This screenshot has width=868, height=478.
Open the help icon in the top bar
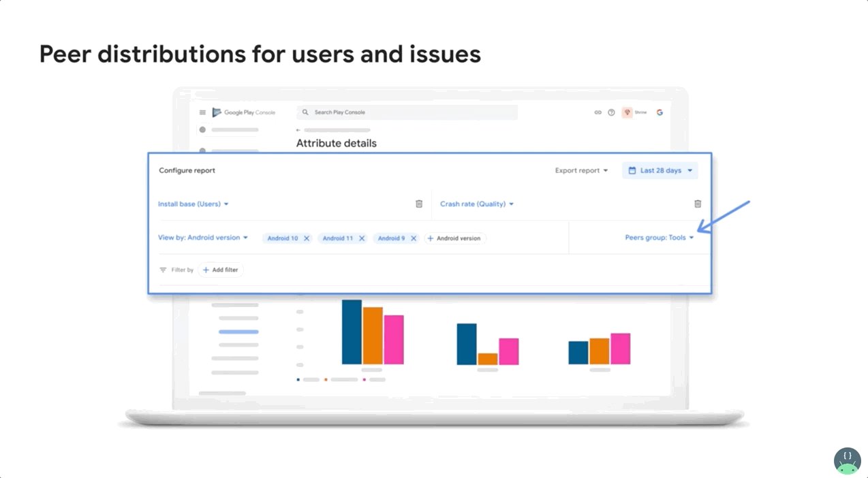point(610,112)
